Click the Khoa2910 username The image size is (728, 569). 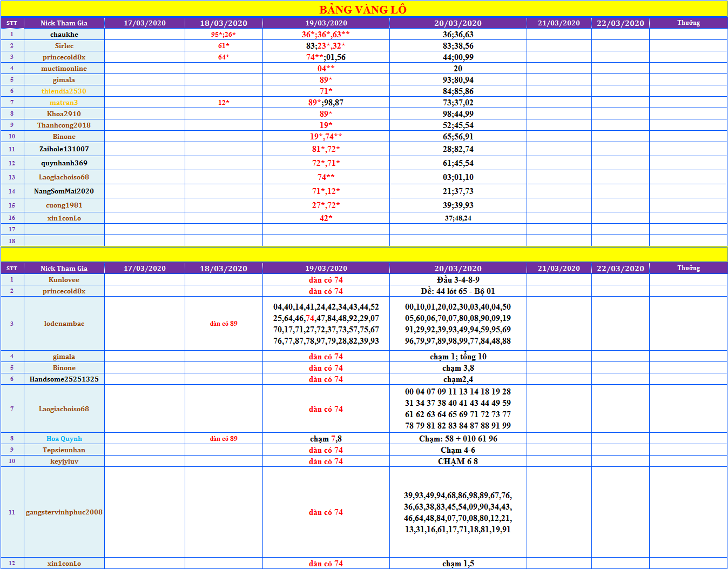64,114
